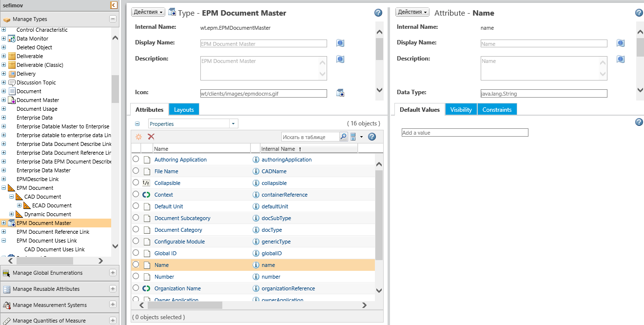
Task: Select radio button for Context row
Action: point(136,194)
